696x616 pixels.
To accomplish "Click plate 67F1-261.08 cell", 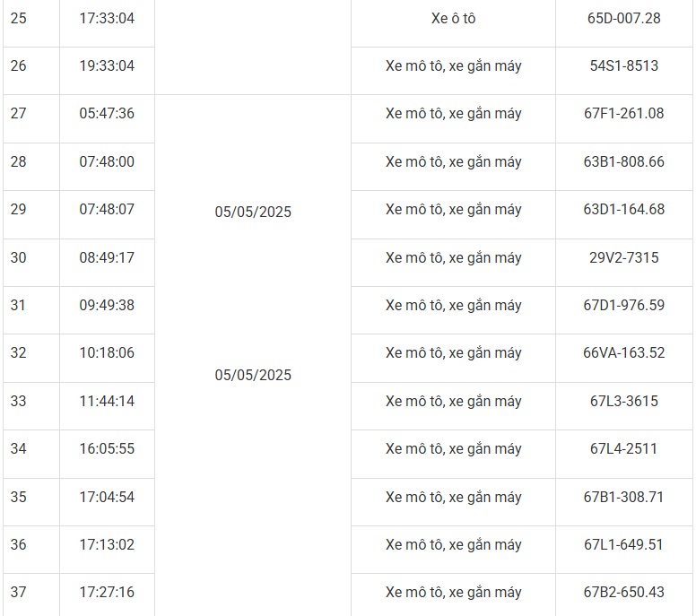I will [623, 114].
